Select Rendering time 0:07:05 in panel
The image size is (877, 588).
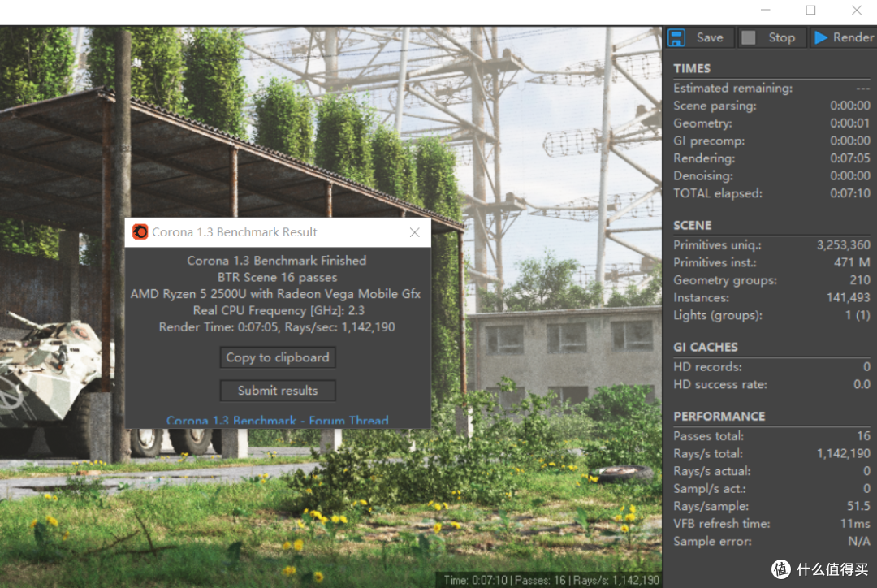click(849, 158)
